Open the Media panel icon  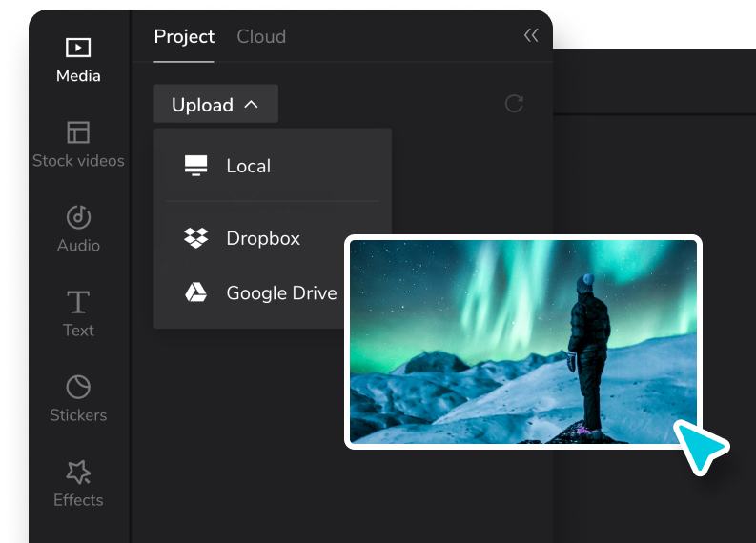pos(78,48)
